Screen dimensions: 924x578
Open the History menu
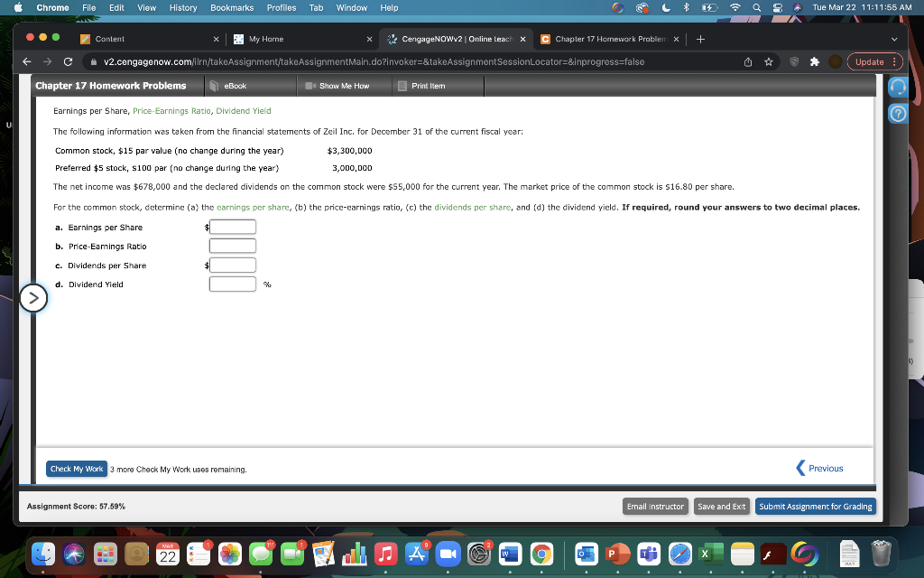183,7
